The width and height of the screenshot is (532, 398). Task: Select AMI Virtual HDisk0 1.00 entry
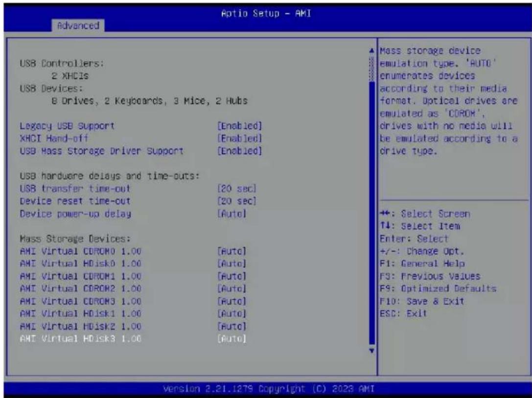point(80,264)
